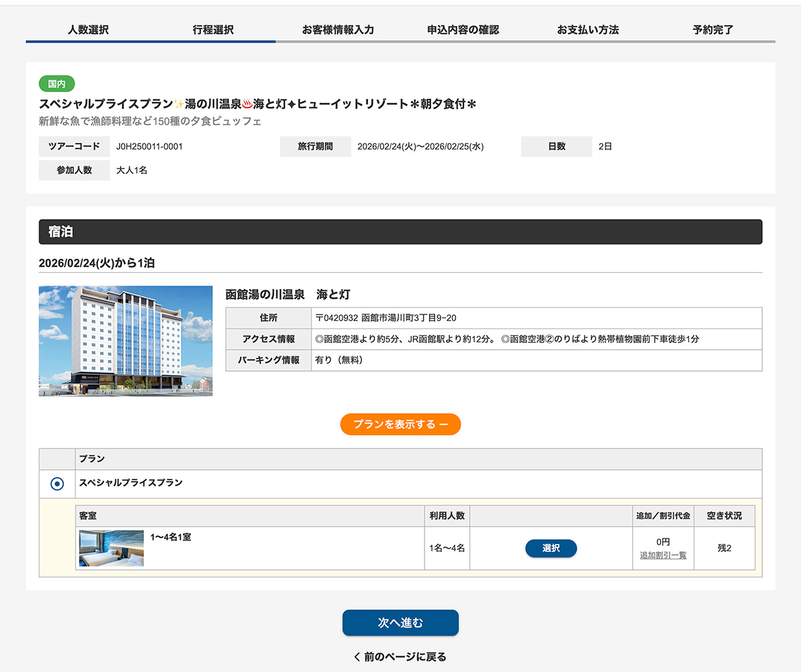Go to the 人数選択 step tab
Screen dimensions: 801x672
point(88,30)
